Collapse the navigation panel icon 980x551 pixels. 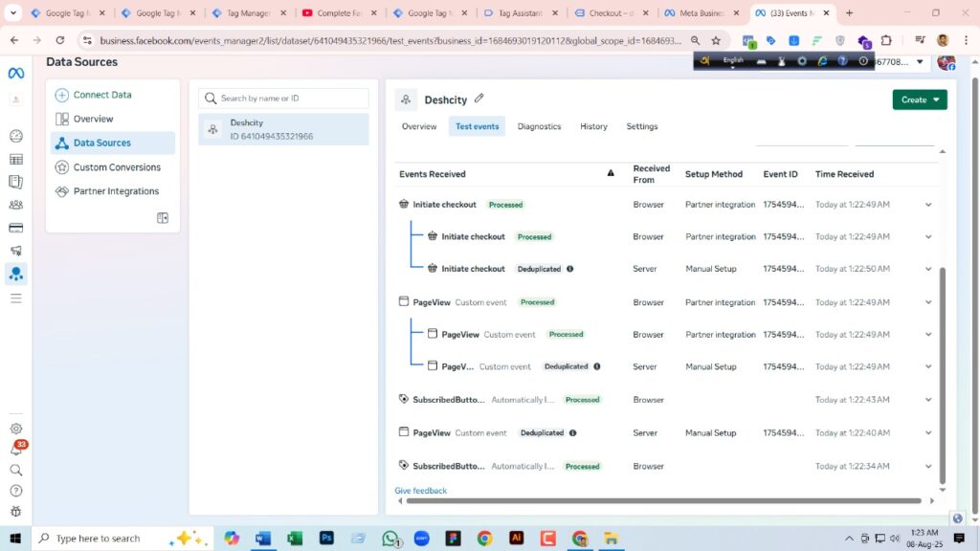tap(163, 218)
